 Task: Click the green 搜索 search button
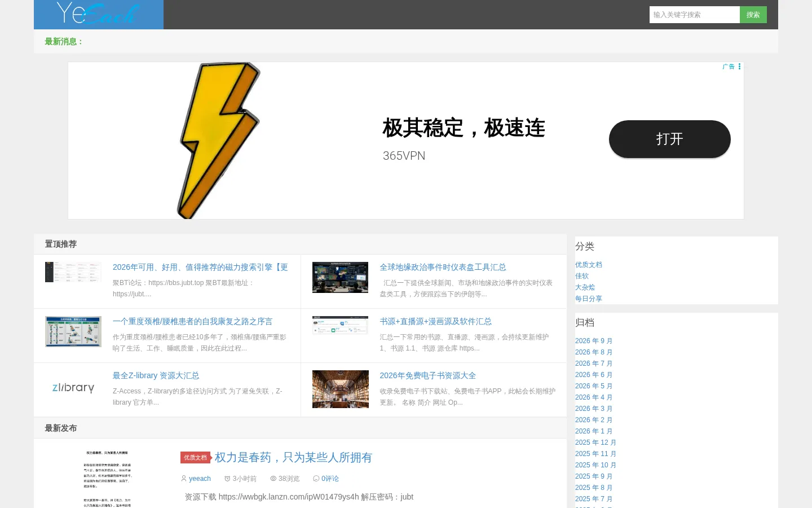753,15
